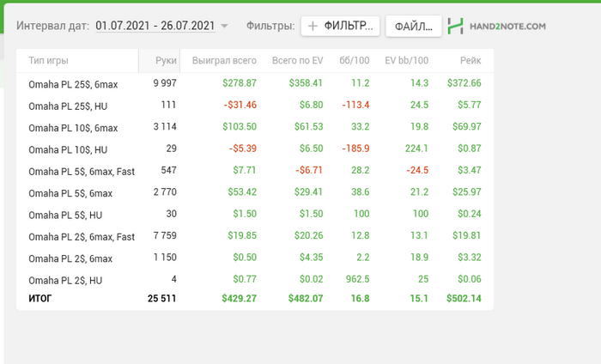This screenshot has height=364, width=601.
Task: Click won value $19.85
Action: pos(242,235)
